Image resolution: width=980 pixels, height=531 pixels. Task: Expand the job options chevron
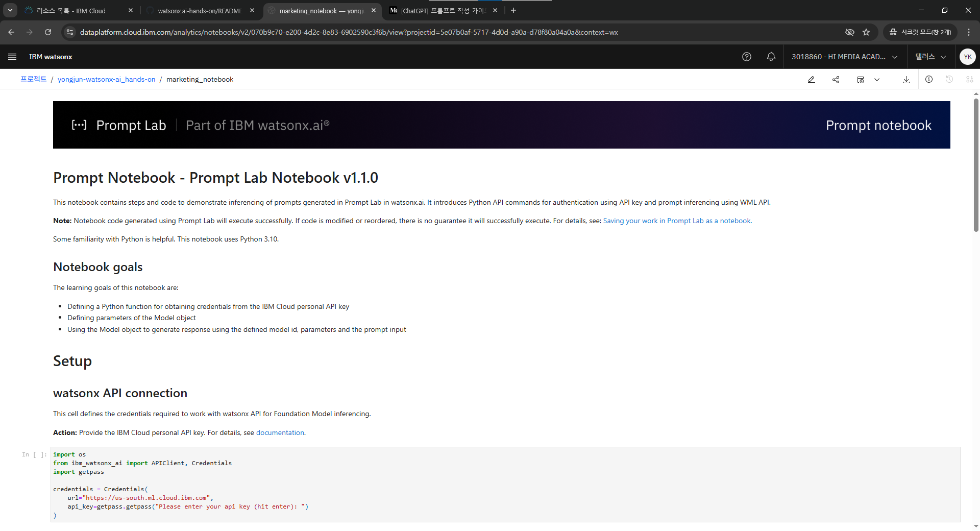click(x=877, y=80)
